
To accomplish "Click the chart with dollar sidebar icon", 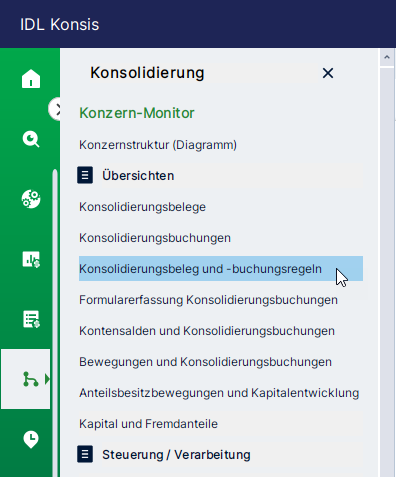I will coord(31,259).
